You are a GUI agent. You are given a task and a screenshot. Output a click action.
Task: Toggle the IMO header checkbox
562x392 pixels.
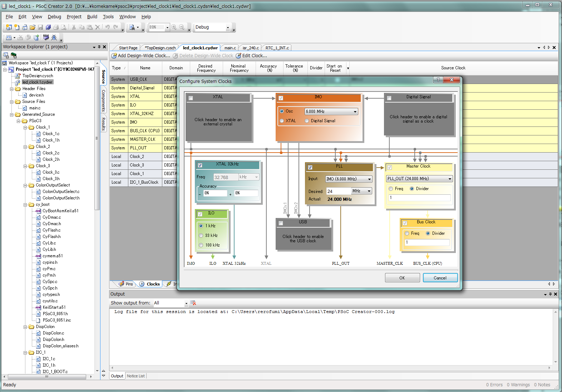281,98
